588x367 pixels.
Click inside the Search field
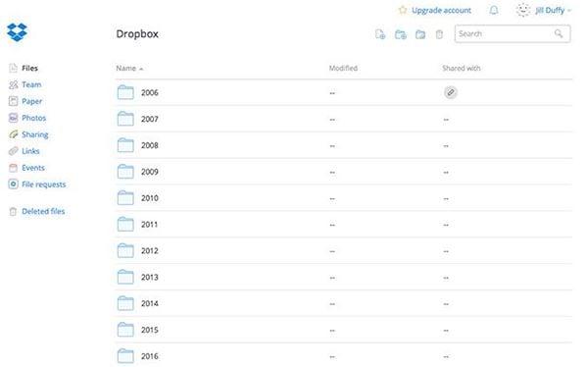click(505, 33)
